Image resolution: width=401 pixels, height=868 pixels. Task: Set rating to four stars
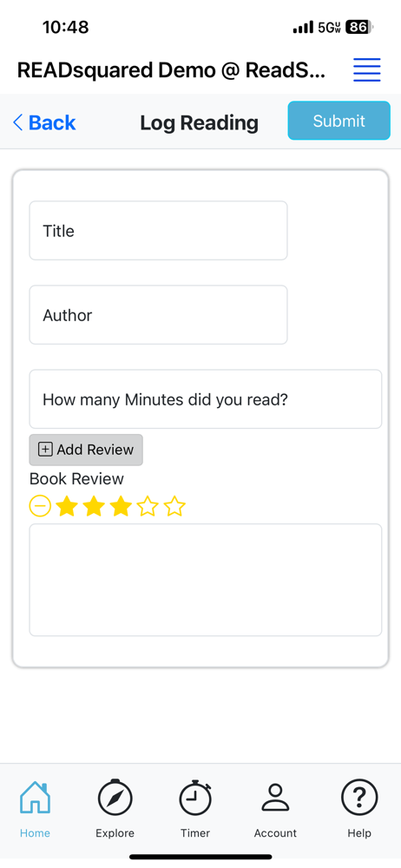coord(148,506)
